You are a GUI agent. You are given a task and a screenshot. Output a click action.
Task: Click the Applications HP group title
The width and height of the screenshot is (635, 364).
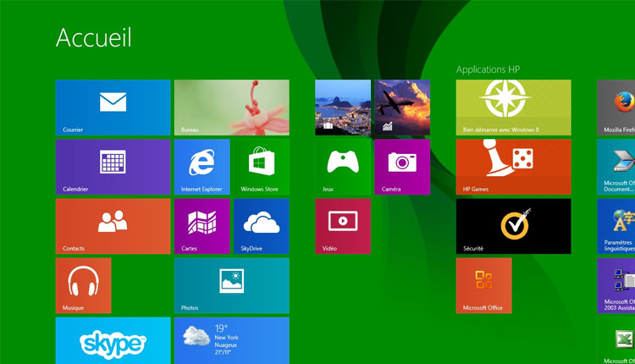click(488, 69)
